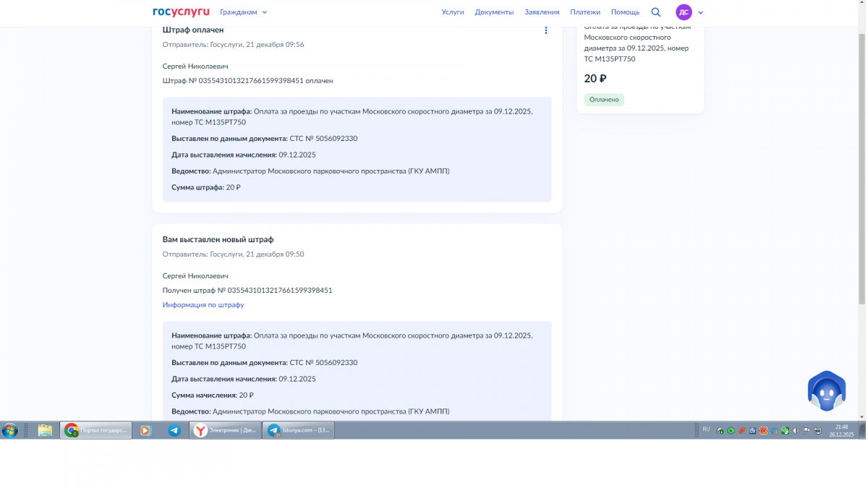
Task: Open the Windows Start button
Action: tap(10, 431)
